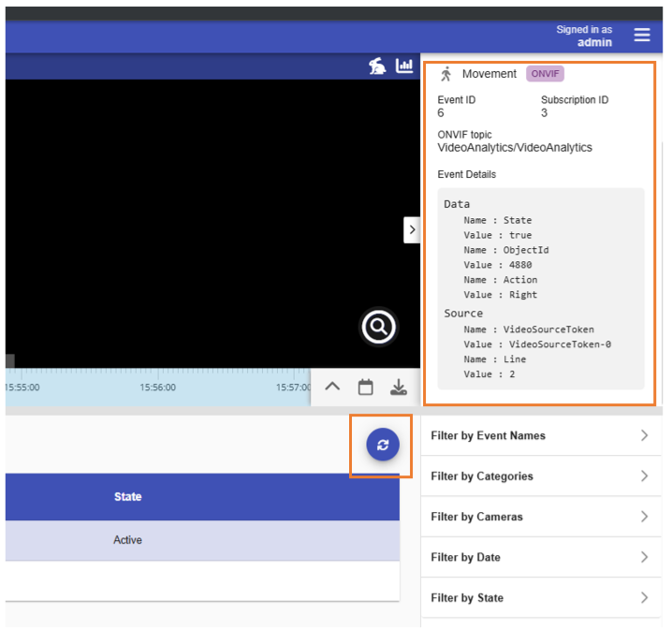
Task: Open the hamburger menu
Action: coord(641,35)
